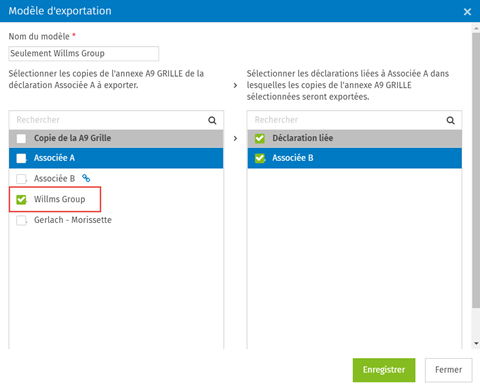The width and height of the screenshot is (480, 389).
Task: Click the Fermer button
Action: 449,370
